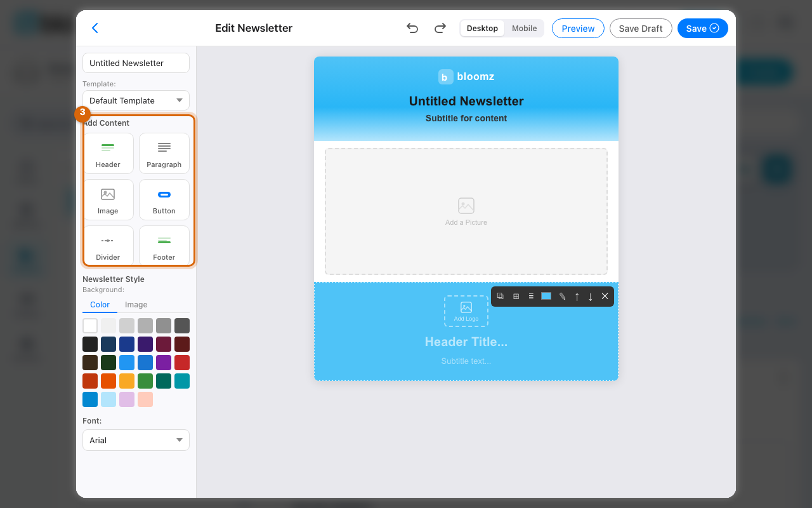Click Subtitle for content text

(x=466, y=118)
